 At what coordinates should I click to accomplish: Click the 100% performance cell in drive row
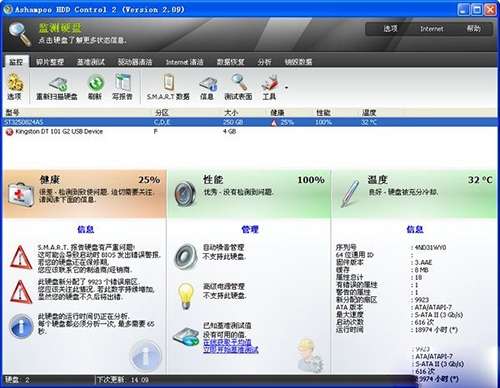coord(323,122)
